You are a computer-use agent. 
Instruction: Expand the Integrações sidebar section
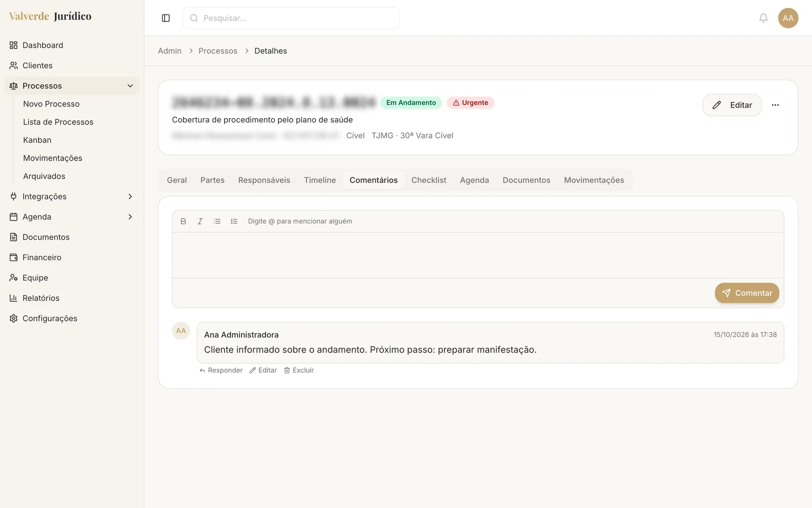pyautogui.click(x=72, y=197)
